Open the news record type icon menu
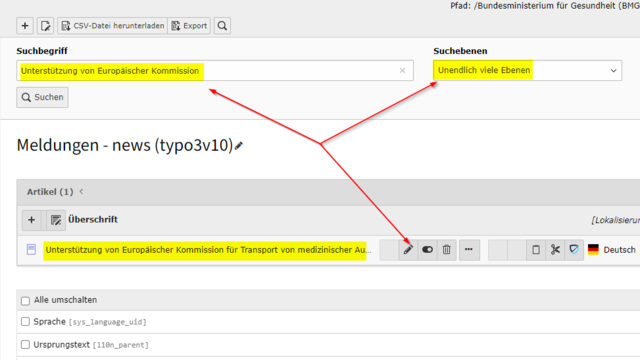The height and width of the screenshot is (360, 640). coord(31,249)
